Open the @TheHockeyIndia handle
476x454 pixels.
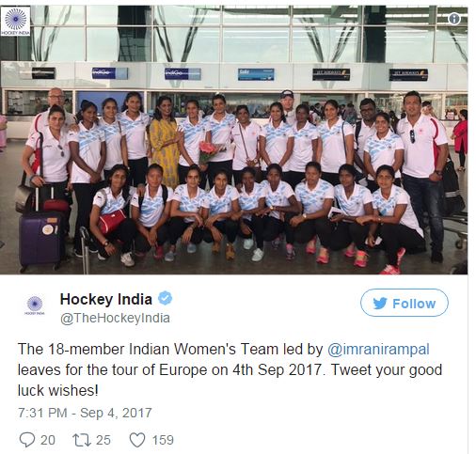[x=115, y=318]
